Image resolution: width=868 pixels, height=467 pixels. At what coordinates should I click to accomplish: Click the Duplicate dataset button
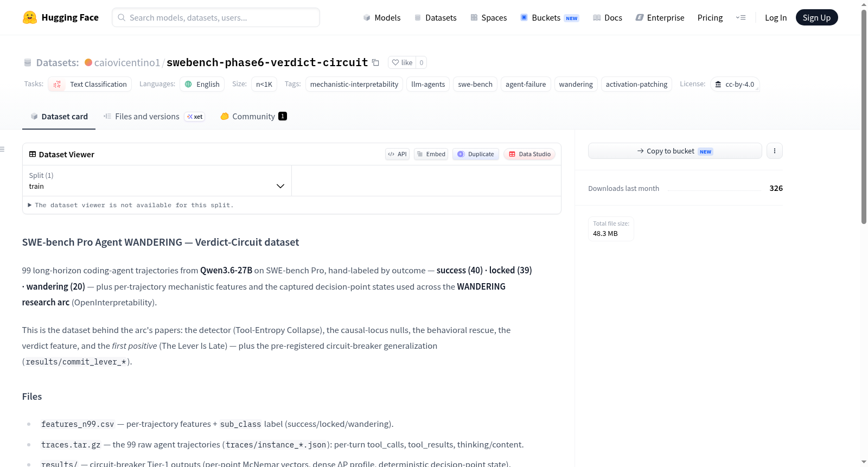(476, 154)
